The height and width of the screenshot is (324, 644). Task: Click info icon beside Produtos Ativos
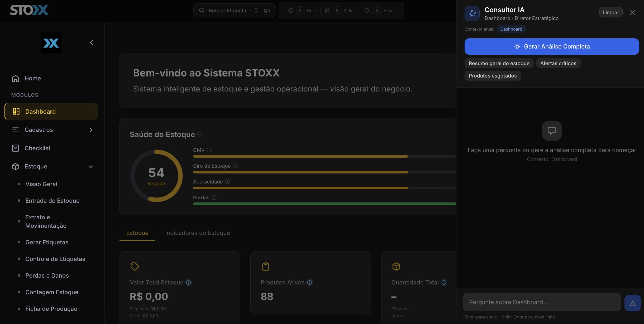(309, 283)
